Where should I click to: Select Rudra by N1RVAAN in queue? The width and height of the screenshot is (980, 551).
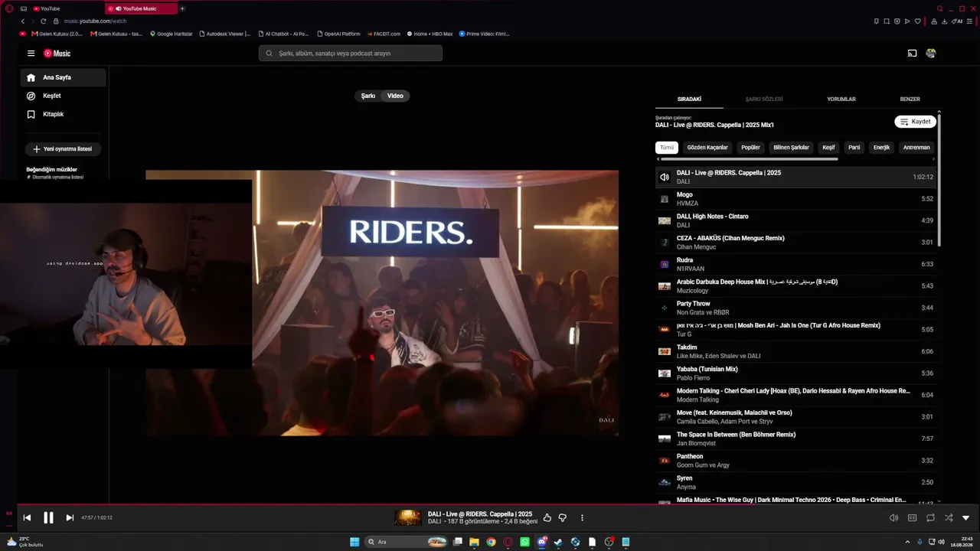pos(795,265)
